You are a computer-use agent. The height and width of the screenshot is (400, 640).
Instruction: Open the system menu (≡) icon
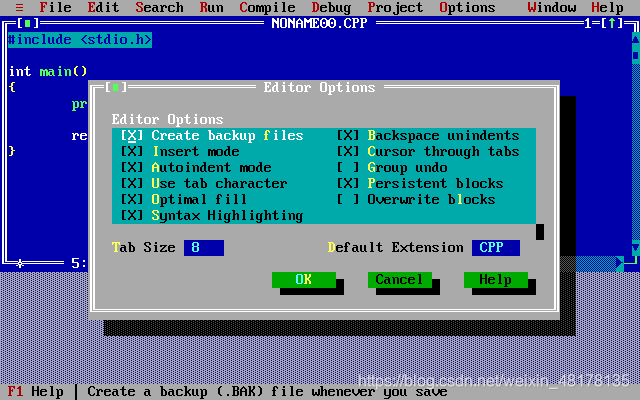point(19,7)
